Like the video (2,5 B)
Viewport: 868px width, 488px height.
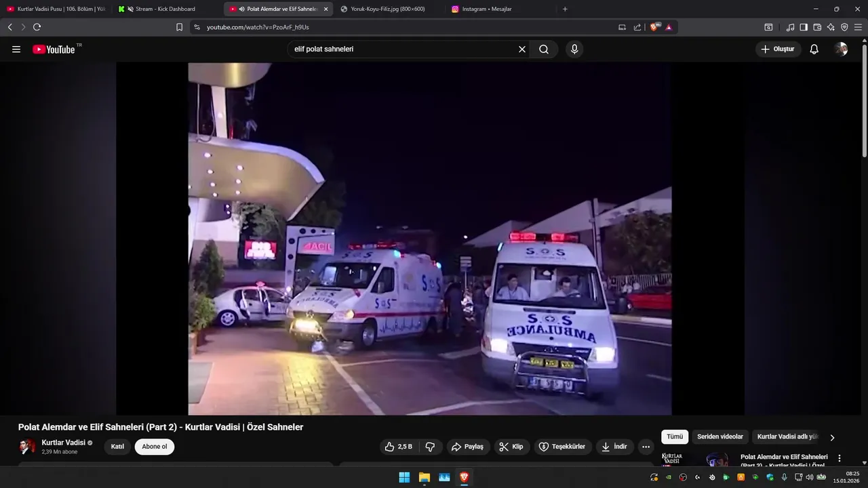pyautogui.click(x=399, y=447)
